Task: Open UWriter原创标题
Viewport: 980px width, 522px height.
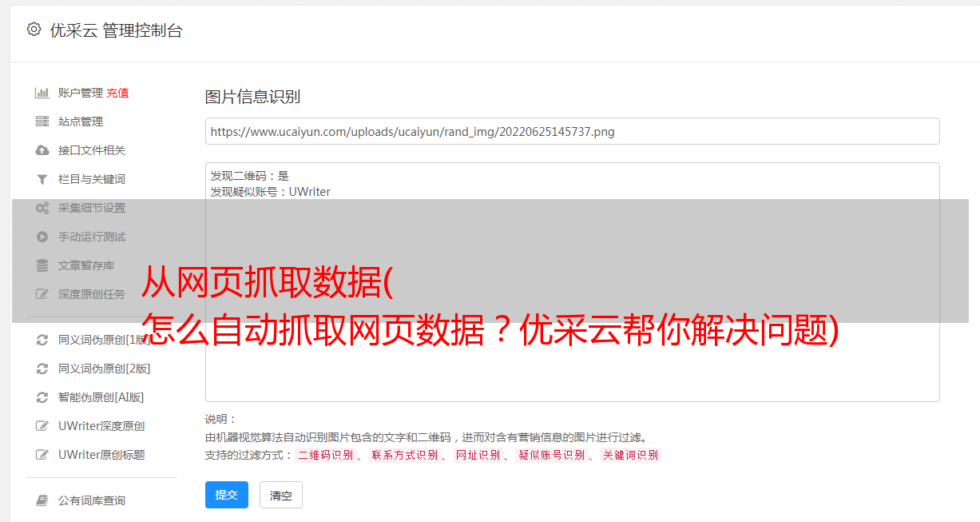Action: click(101, 455)
